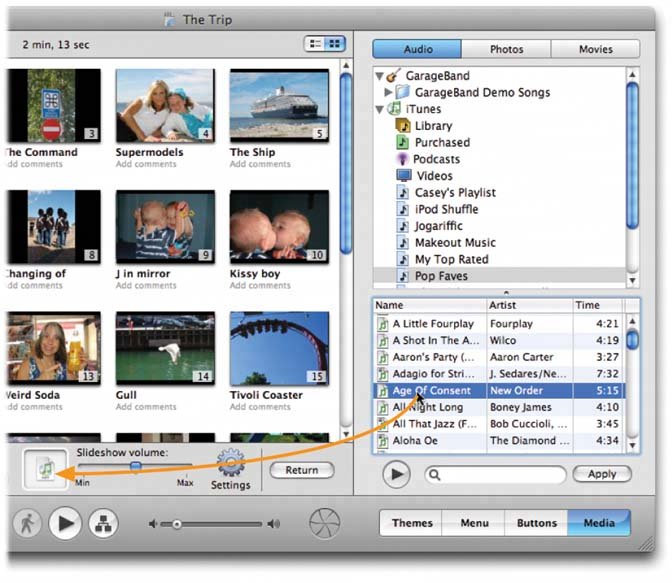The height and width of the screenshot is (583, 672).
Task: Toggle menu motion with walking figure button
Action: (x=28, y=523)
